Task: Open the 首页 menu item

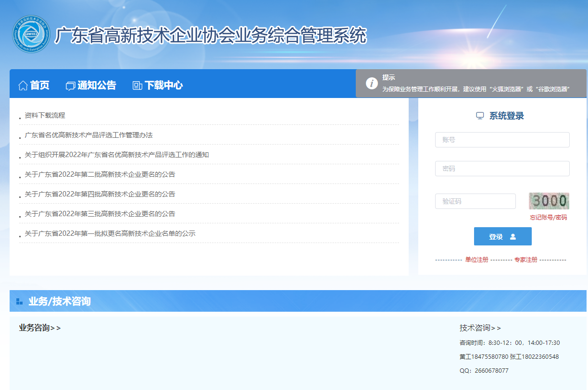Action: coord(39,85)
